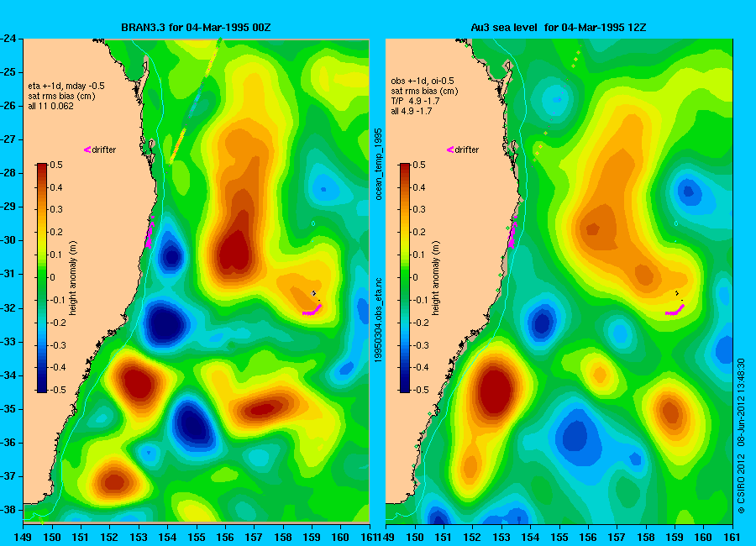
Task: Click the "0.1" tick on the right colour bar
Action: [419, 255]
